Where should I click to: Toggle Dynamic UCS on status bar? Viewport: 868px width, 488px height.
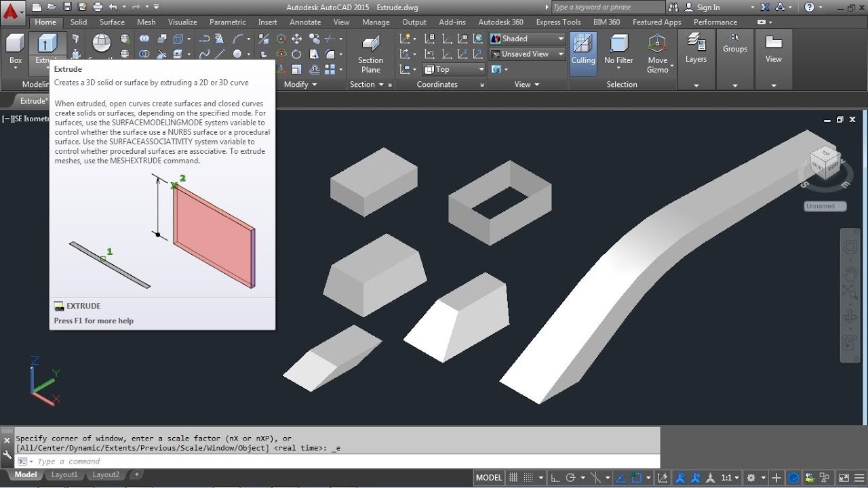click(662, 478)
